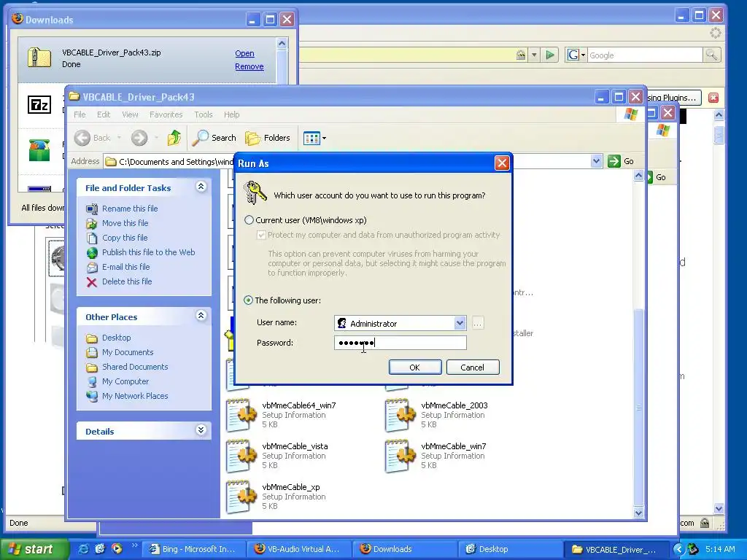Viewport: 747px width, 560px height.
Task: Click into the Password field
Action: coord(400,343)
